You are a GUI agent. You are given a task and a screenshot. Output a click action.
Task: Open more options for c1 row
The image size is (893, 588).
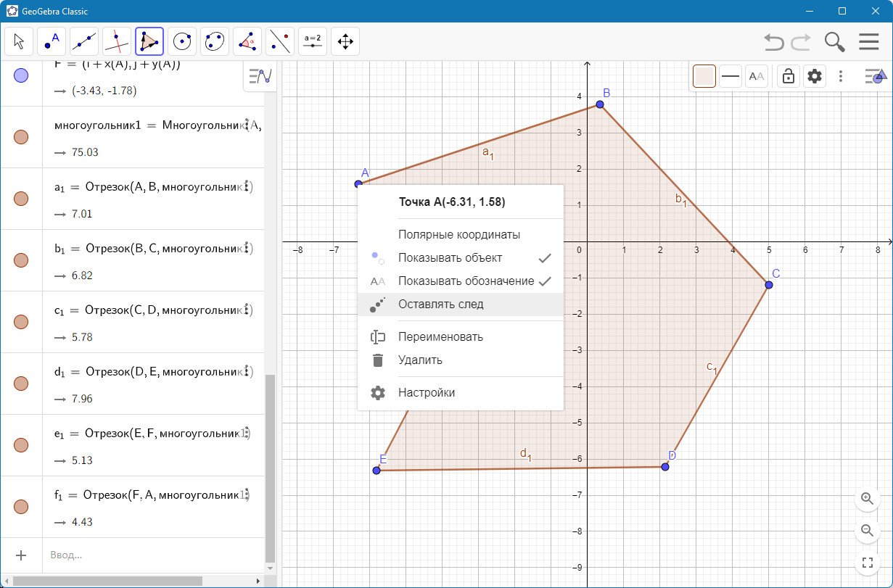pos(247,310)
